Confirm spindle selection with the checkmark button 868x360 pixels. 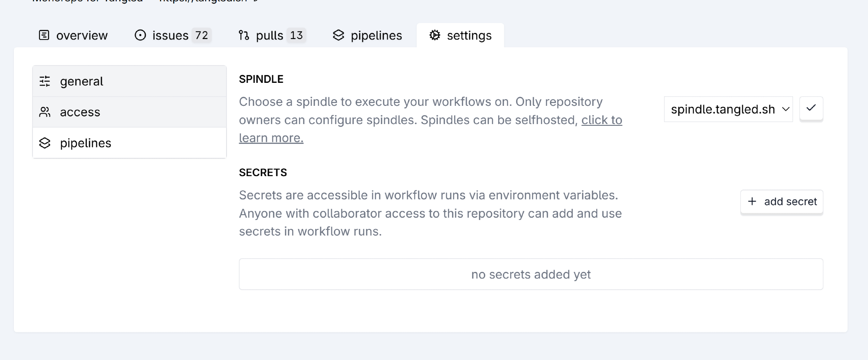[x=811, y=108]
